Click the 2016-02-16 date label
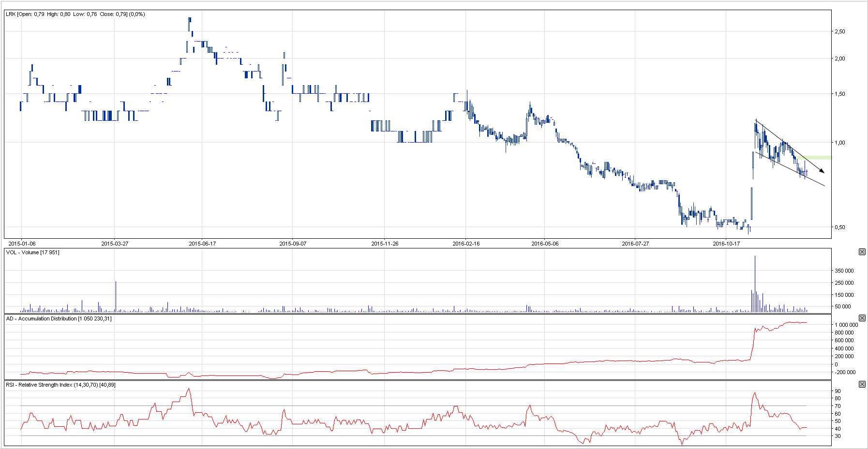Screen dimensions: 868x449 tap(466, 244)
